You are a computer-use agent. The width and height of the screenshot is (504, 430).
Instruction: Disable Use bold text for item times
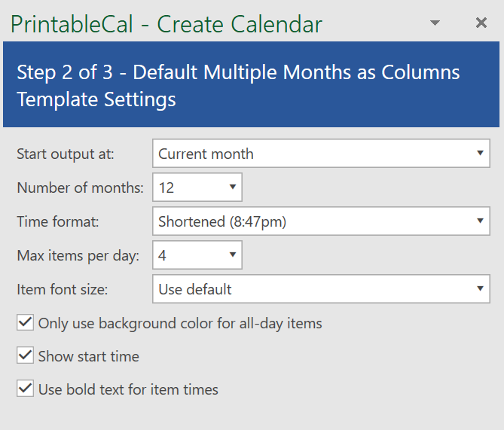25,389
